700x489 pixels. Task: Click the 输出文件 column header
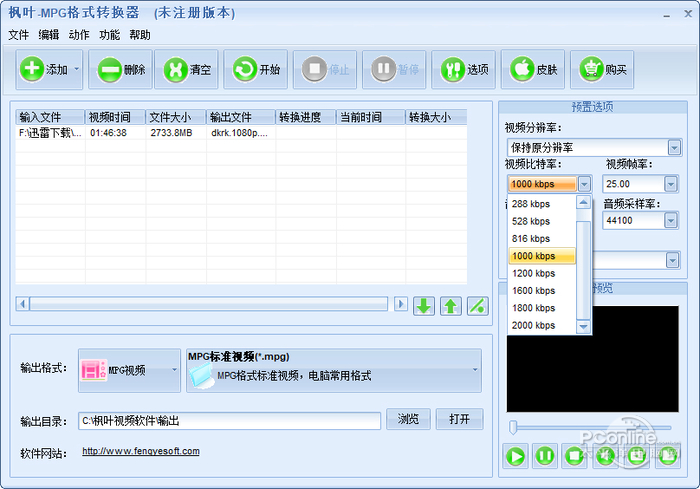[241, 117]
